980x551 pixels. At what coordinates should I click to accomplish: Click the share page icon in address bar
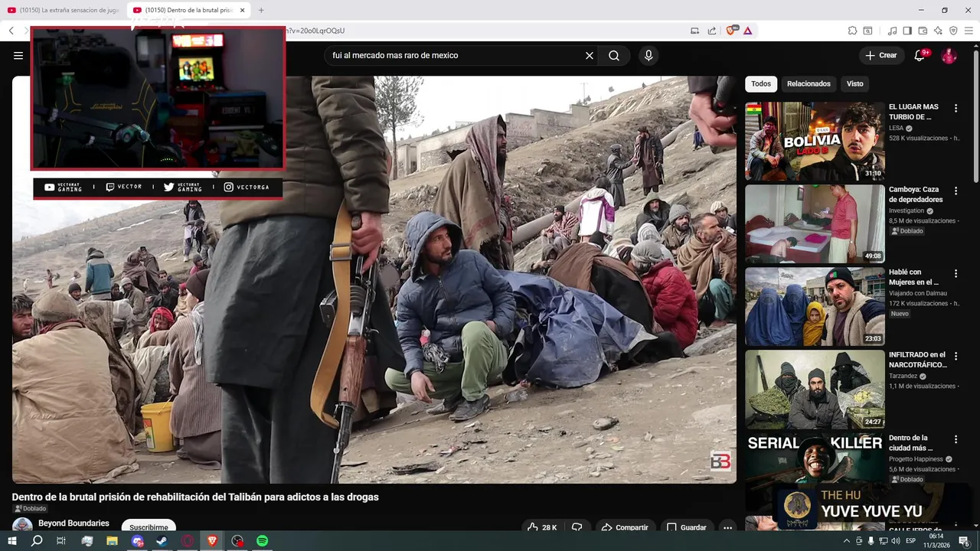(712, 31)
